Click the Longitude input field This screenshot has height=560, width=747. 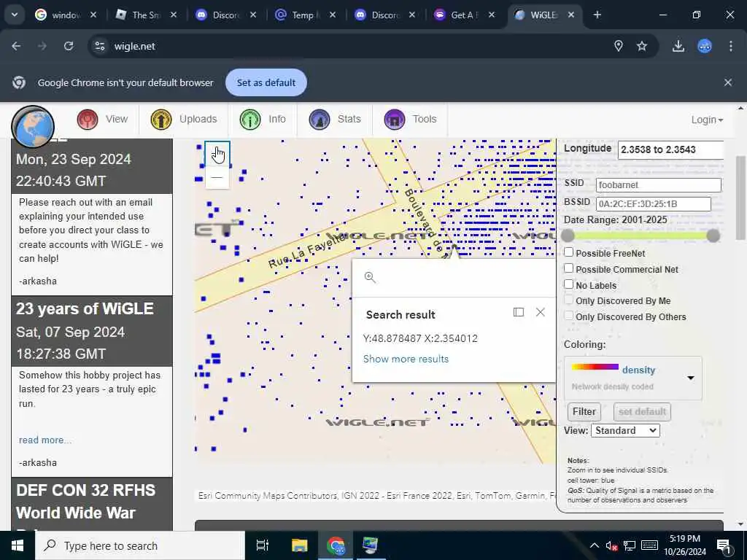(671, 149)
